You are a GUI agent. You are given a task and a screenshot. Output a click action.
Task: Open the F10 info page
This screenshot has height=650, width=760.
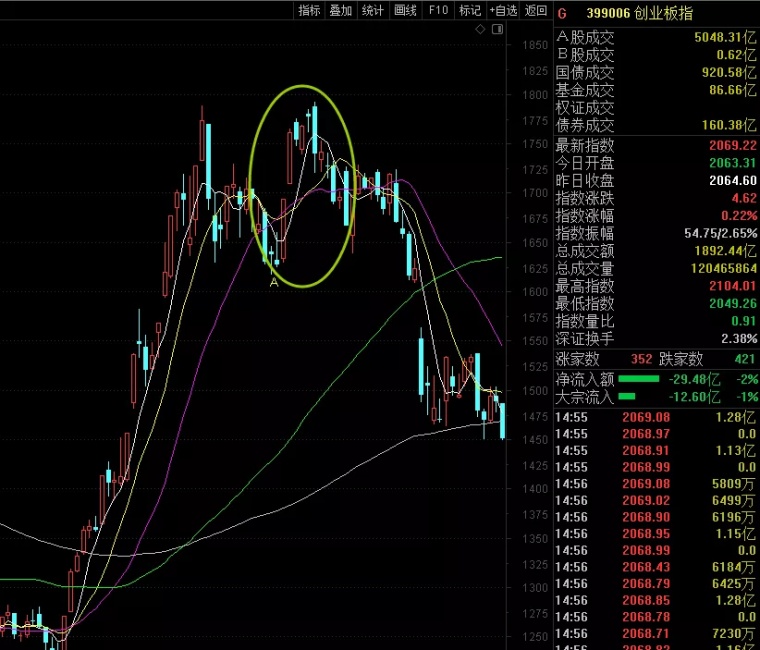pos(438,10)
